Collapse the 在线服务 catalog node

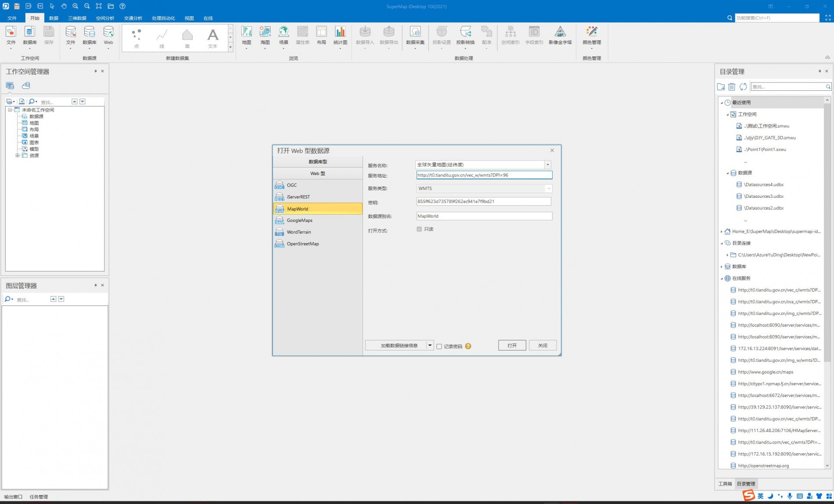pyautogui.click(x=722, y=279)
